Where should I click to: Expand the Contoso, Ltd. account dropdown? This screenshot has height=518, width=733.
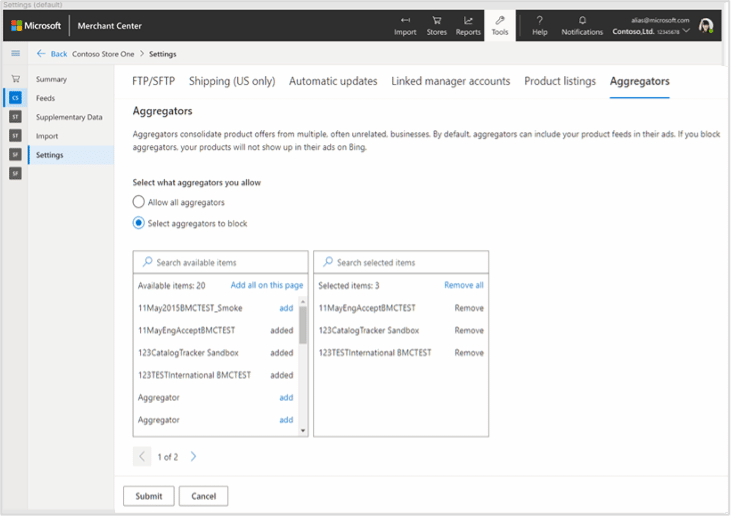[x=687, y=32]
